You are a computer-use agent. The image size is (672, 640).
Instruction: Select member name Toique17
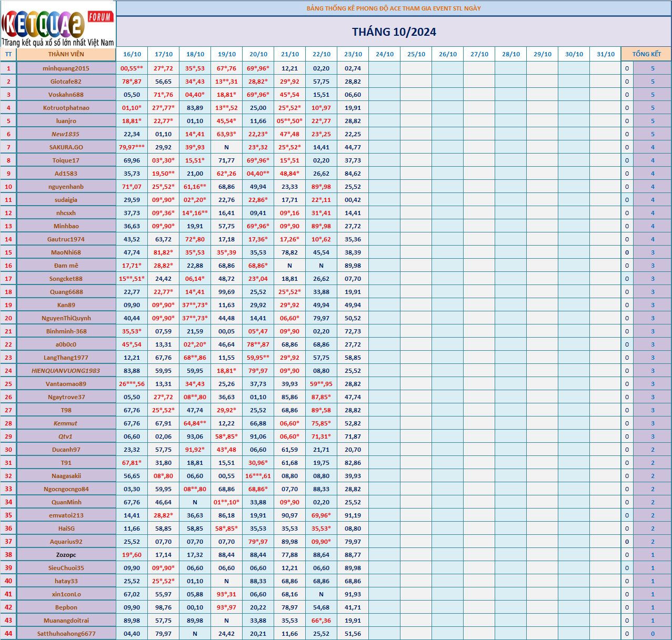[66, 160]
